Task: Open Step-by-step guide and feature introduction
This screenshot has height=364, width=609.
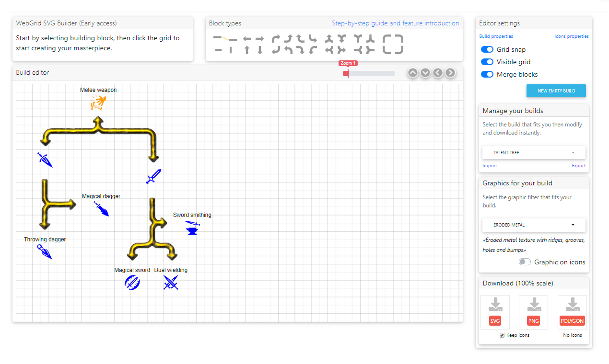Action: (x=396, y=23)
